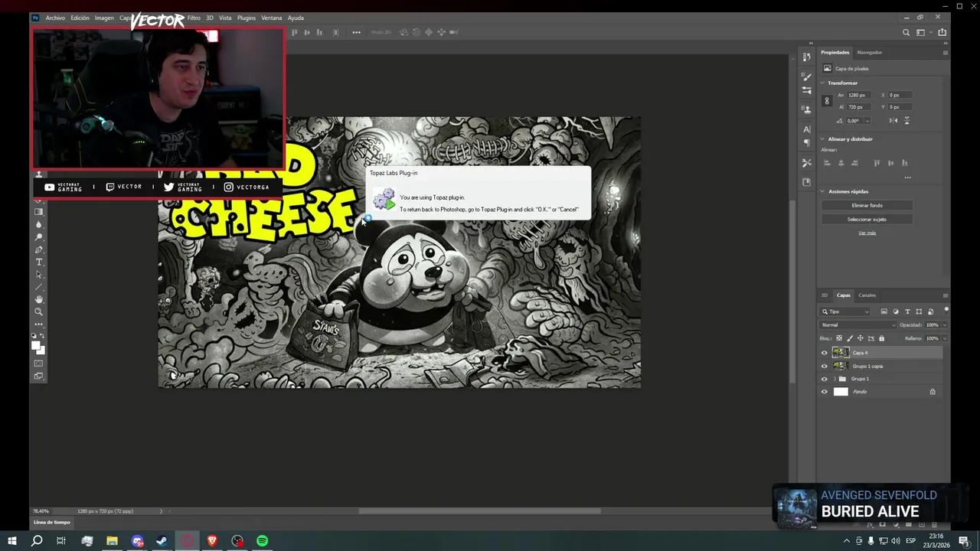
Task: Toggle the link width and height chain
Action: 826,101
